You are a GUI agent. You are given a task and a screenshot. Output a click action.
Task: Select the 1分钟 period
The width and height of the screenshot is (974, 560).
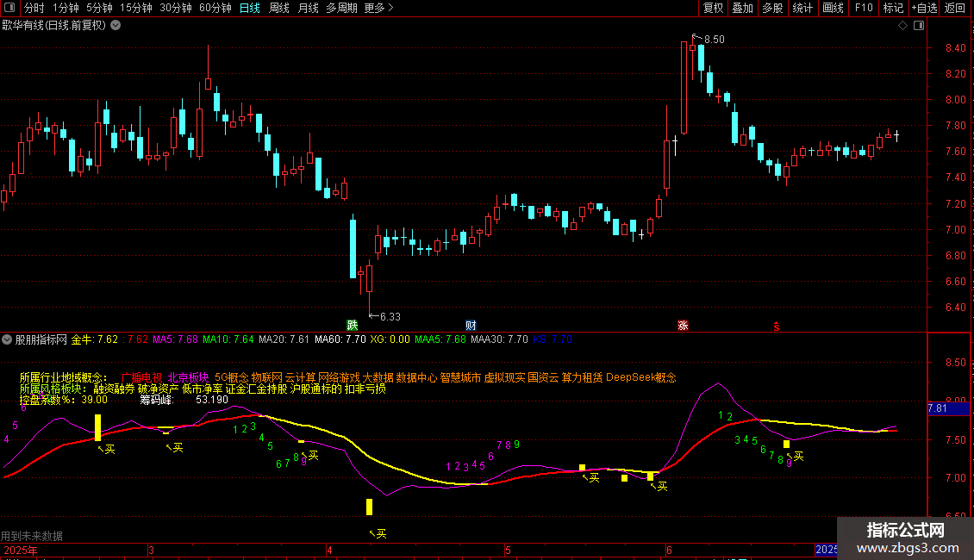[x=66, y=8]
